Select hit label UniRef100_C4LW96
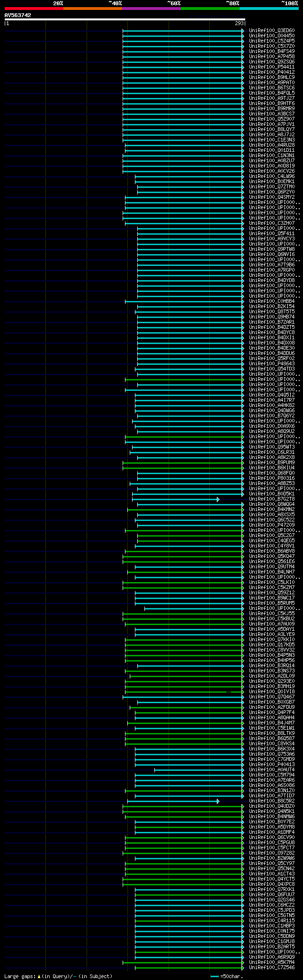The height and width of the screenshot is (980, 303). pyautogui.click(x=272, y=177)
